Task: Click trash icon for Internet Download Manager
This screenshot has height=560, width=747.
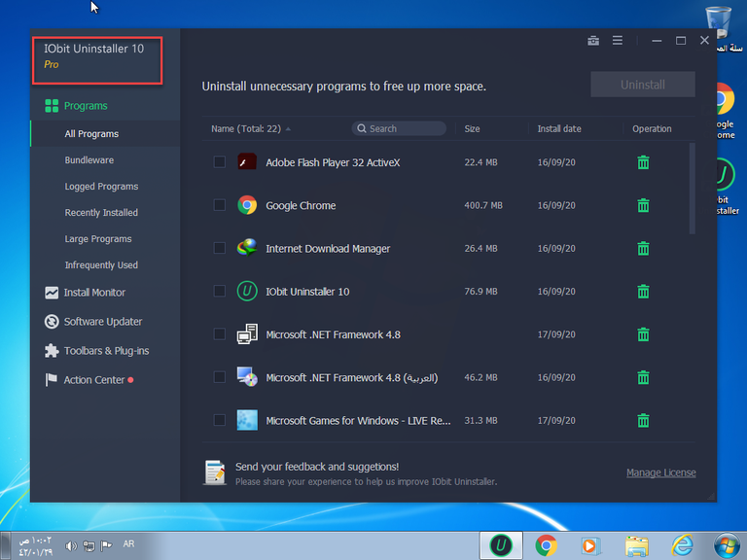Action: coord(643,248)
